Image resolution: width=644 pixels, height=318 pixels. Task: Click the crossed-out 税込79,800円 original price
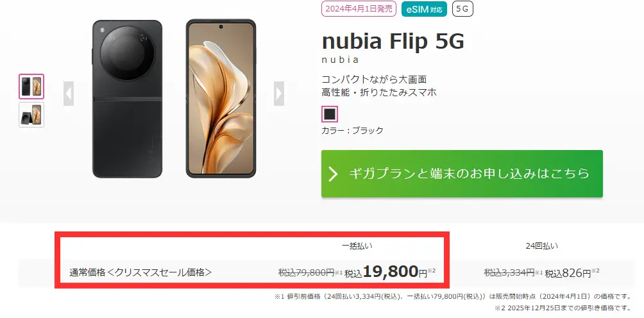click(x=306, y=272)
